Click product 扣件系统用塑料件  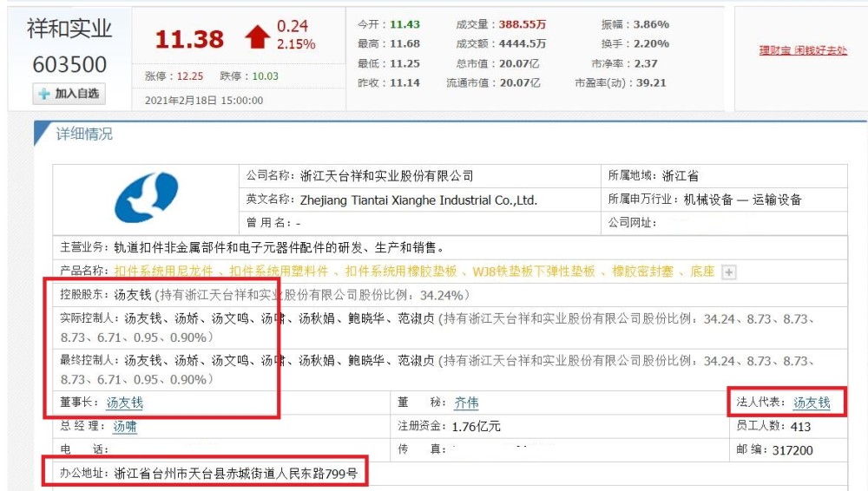tap(279, 272)
